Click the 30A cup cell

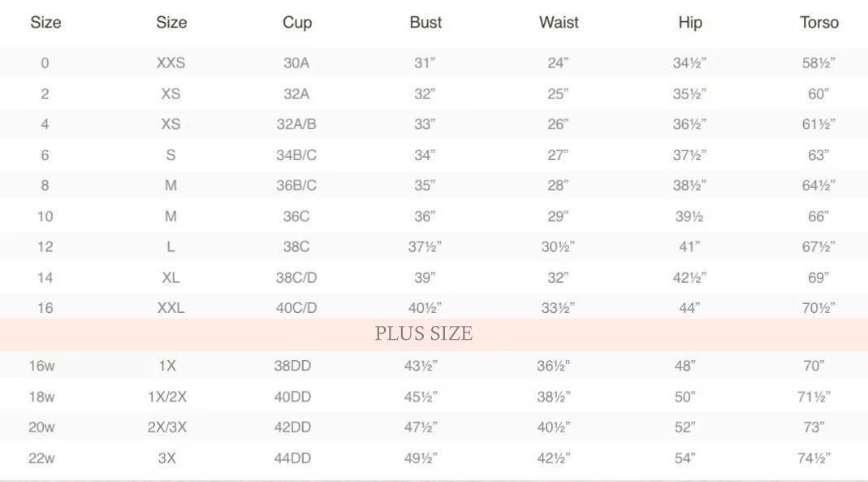pyautogui.click(x=296, y=63)
